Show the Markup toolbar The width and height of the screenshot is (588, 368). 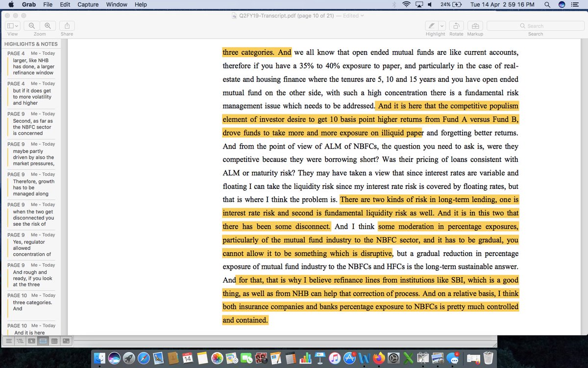(475, 26)
